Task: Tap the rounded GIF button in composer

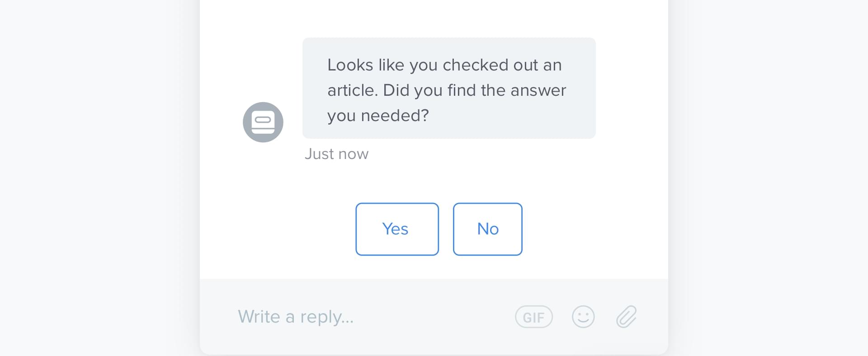Action: pyautogui.click(x=533, y=317)
